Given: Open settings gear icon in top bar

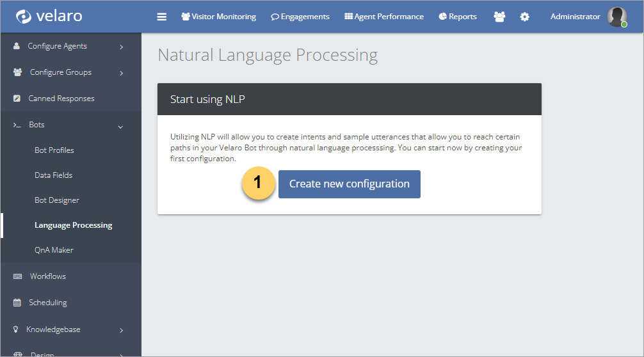Looking at the screenshot, I should 525,17.
